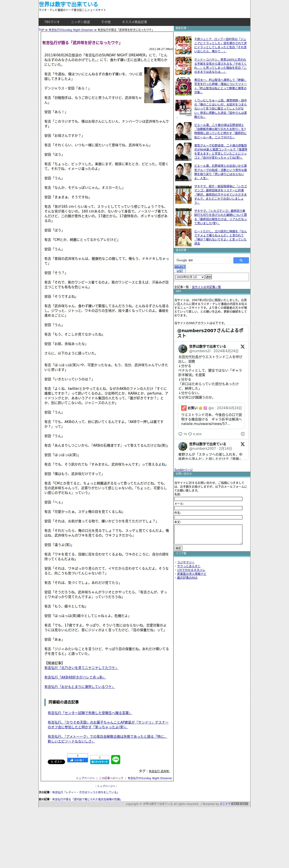Open thumbnail of 春日太一 article

click(x=183, y=86)
